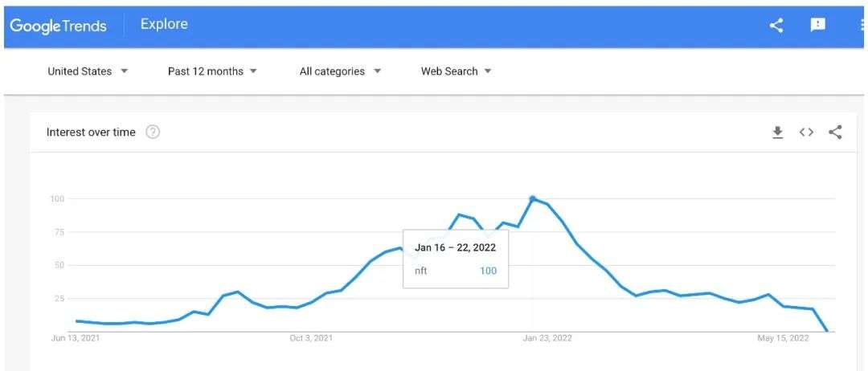Click the May 15, 2022 axis label
The width and height of the screenshot is (868, 371).
click(782, 338)
